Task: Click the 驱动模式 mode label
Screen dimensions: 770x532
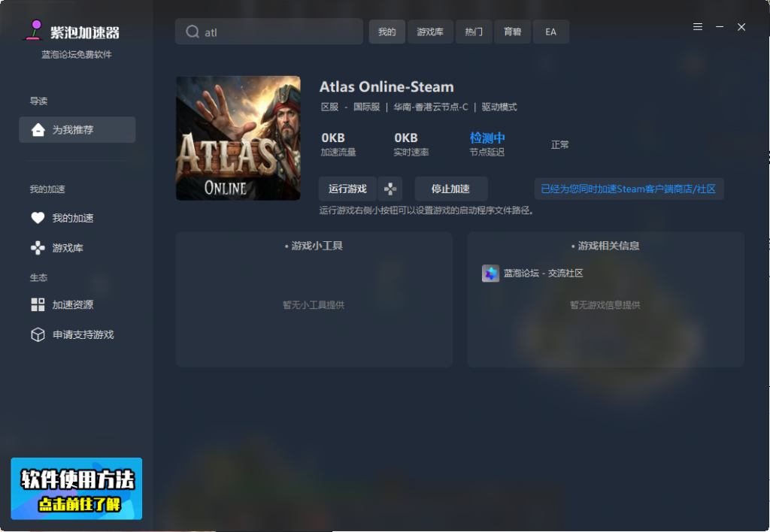Action: (x=499, y=107)
